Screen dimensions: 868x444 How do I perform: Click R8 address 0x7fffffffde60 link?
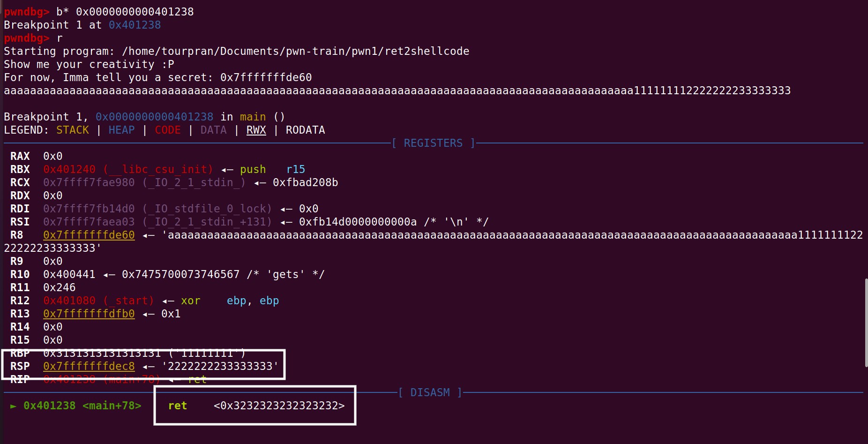[89, 235]
